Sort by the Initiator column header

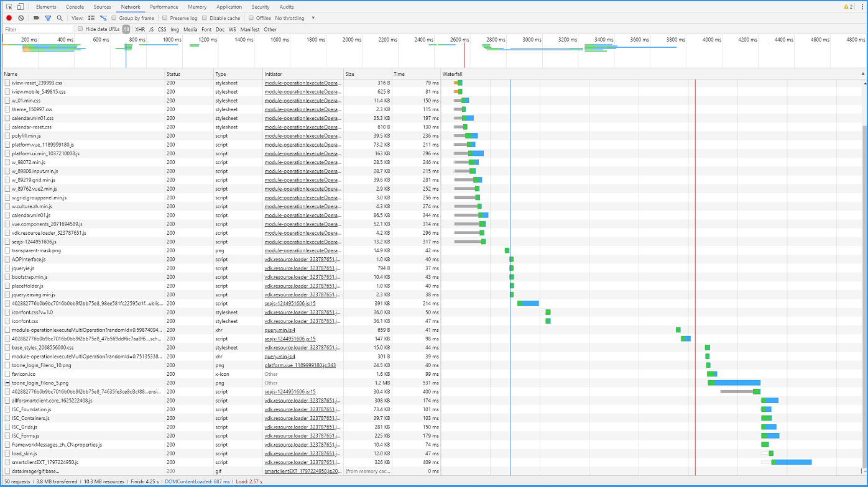point(303,74)
